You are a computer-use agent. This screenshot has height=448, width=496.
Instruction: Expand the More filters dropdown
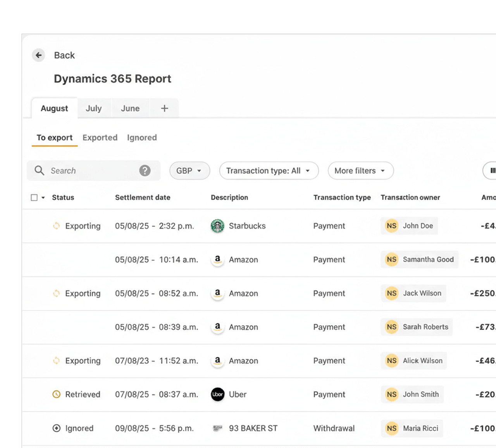tap(360, 171)
